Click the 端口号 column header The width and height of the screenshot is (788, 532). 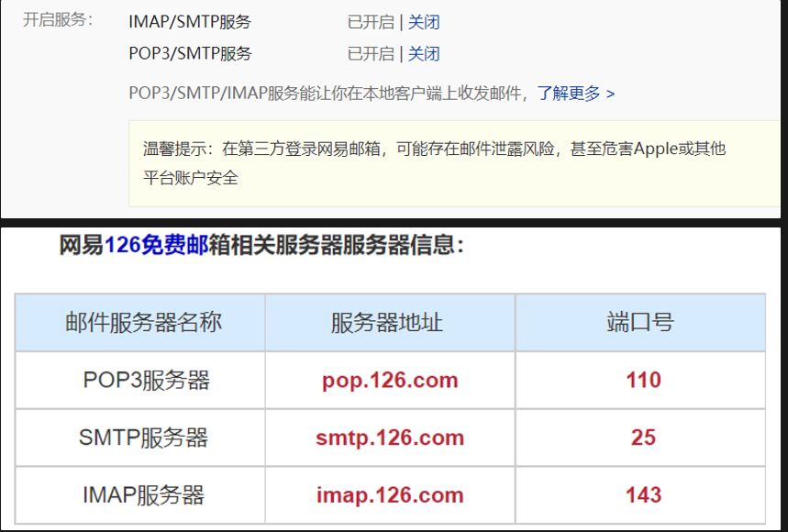[x=640, y=323]
